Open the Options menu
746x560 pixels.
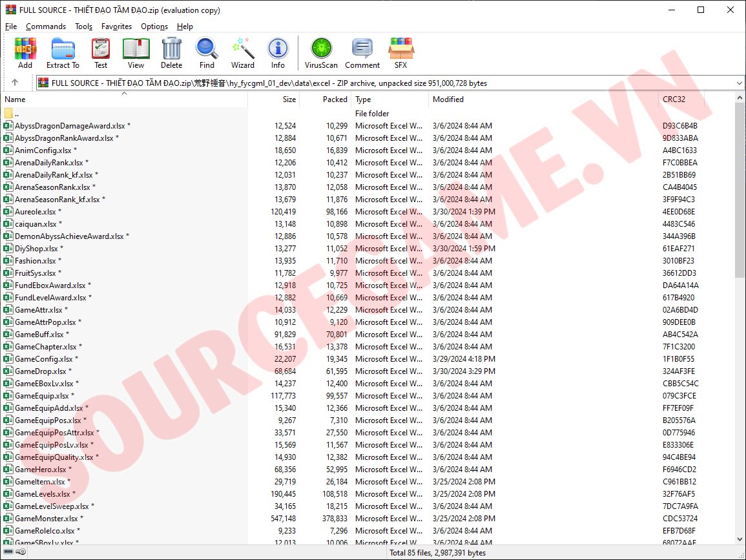tap(154, 26)
